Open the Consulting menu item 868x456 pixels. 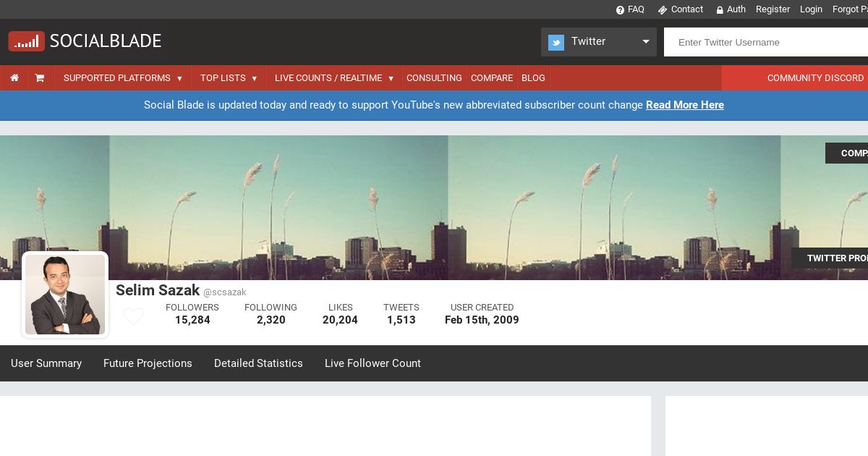pyautogui.click(x=434, y=77)
